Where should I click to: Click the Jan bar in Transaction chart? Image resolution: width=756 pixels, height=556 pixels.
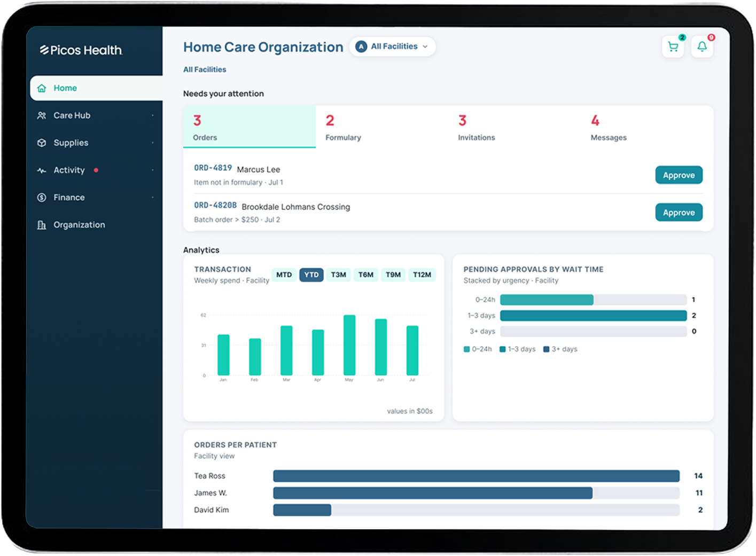click(223, 355)
